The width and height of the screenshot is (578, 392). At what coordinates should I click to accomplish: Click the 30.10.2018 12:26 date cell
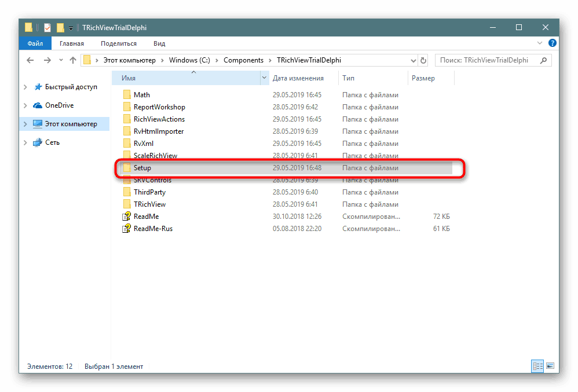297,216
